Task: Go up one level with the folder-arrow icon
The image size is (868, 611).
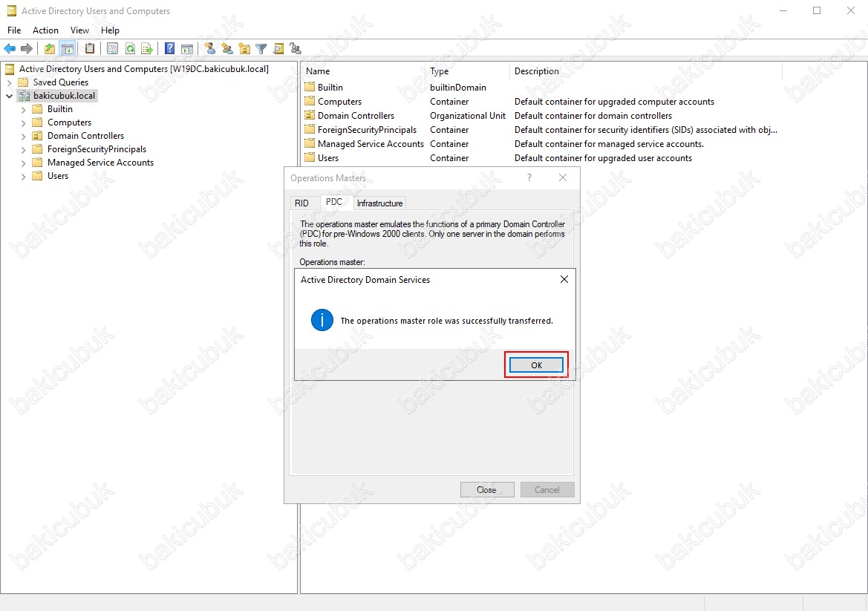Action: click(x=50, y=49)
